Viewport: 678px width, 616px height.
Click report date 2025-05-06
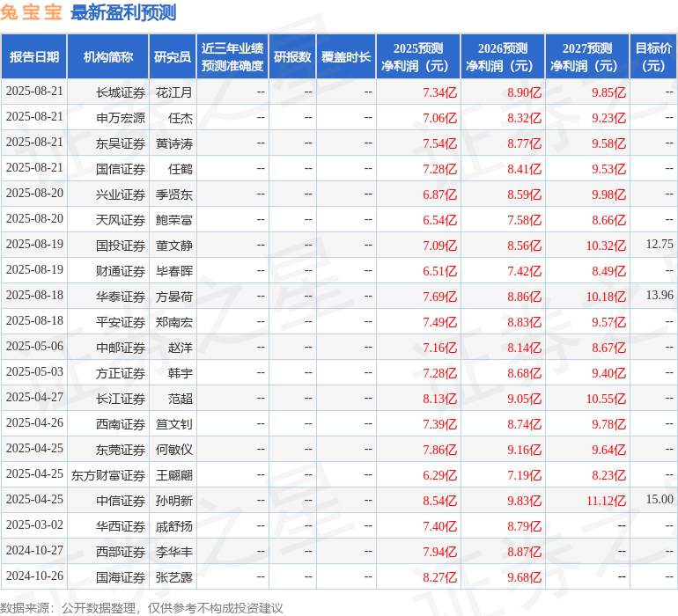34,346
